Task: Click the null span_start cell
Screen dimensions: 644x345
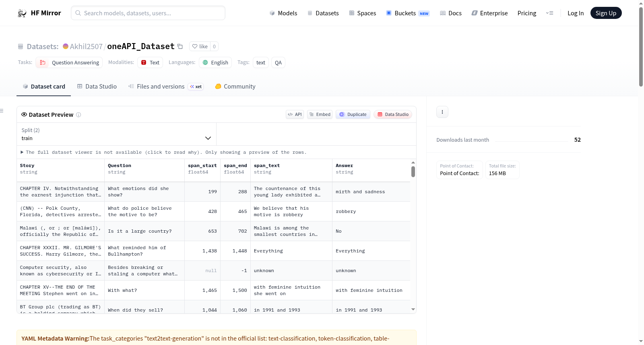Action: pyautogui.click(x=202, y=271)
